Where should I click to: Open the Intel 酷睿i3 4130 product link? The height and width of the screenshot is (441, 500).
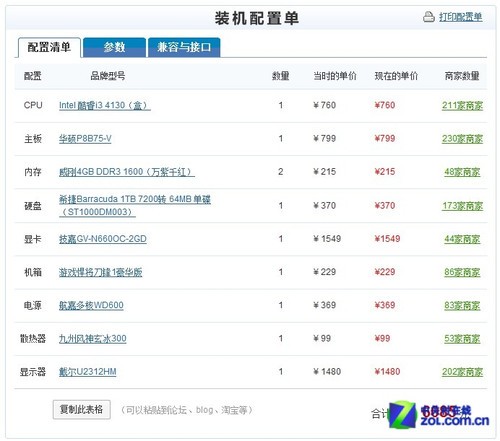(105, 105)
